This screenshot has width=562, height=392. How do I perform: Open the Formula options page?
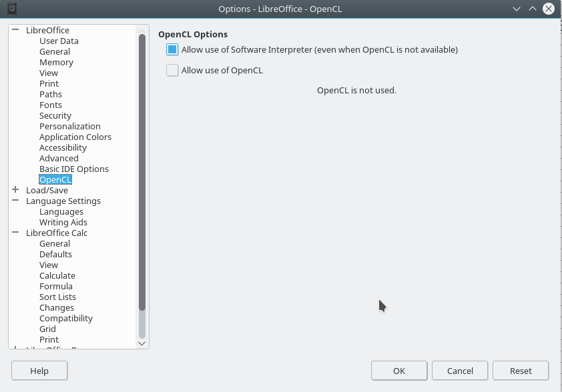click(x=56, y=287)
